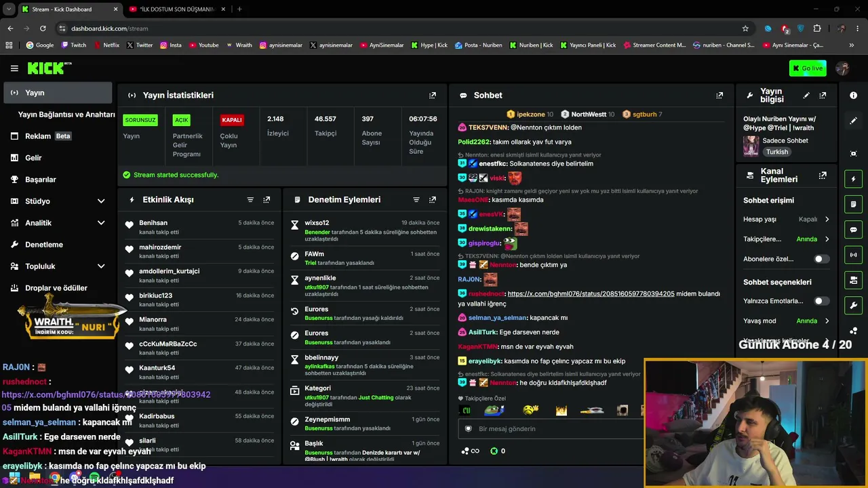Screen dimensions: 868x488
Task: Open the filter icon in Etkinlik Akışı
Action: pos(250,200)
